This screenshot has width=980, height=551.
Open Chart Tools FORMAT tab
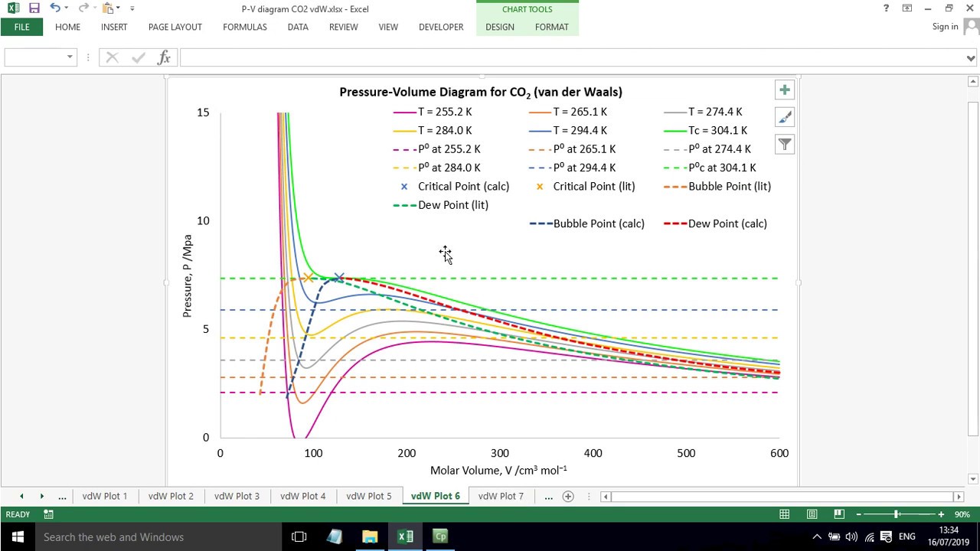coord(552,27)
